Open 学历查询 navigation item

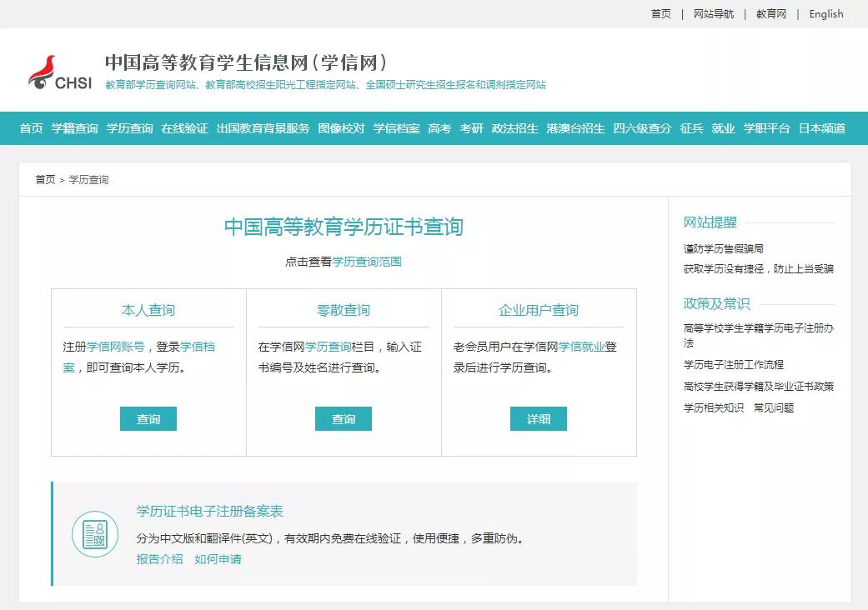pos(129,128)
